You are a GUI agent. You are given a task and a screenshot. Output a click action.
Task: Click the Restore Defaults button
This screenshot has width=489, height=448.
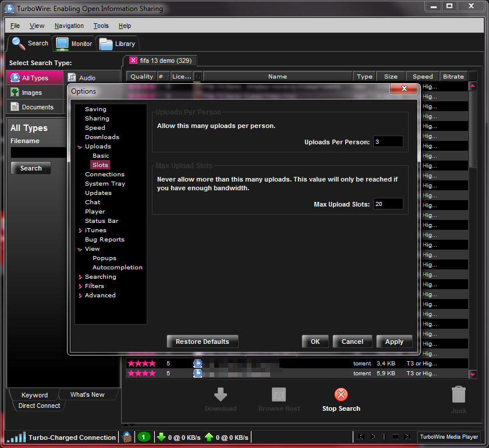tap(203, 342)
